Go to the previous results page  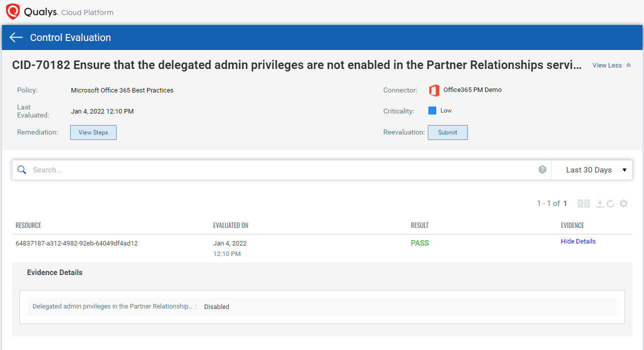(580, 203)
